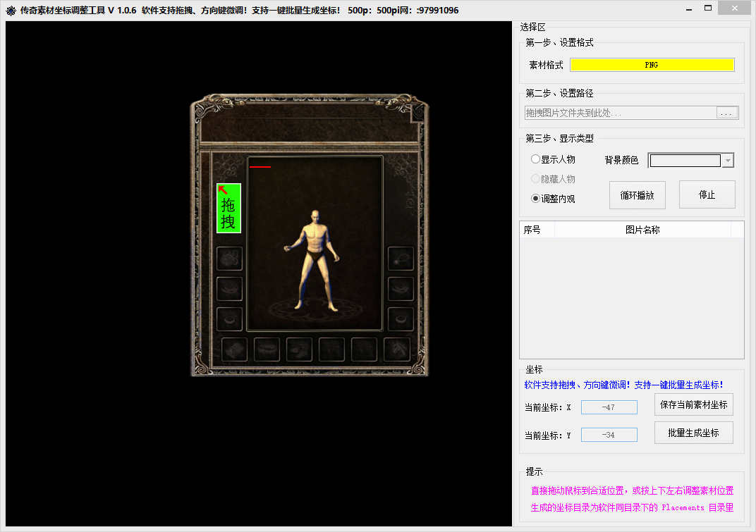The image size is (756, 532).
Task: Click the 图片名称 column header
Action: (642, 230)
